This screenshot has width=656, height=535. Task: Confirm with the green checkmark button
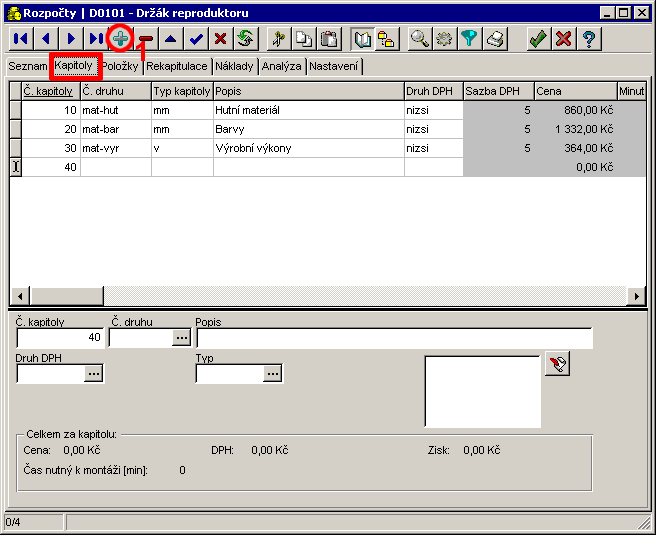coord(538,39)
